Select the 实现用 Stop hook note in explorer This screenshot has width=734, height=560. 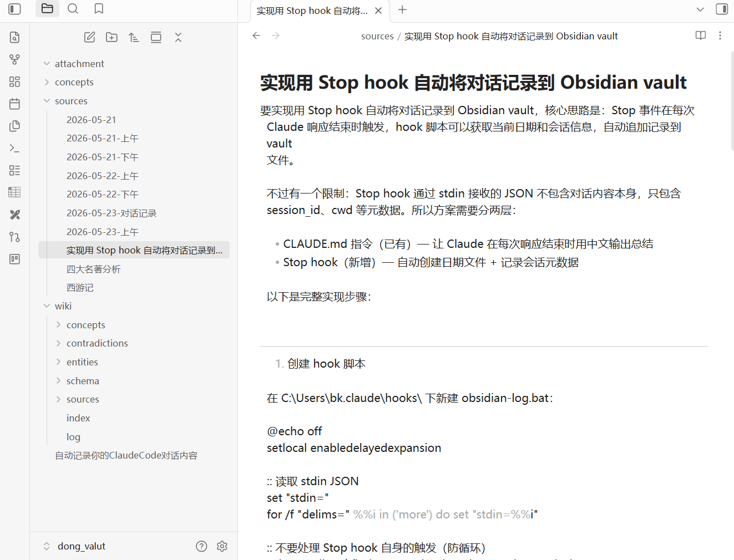pos(134,250)
